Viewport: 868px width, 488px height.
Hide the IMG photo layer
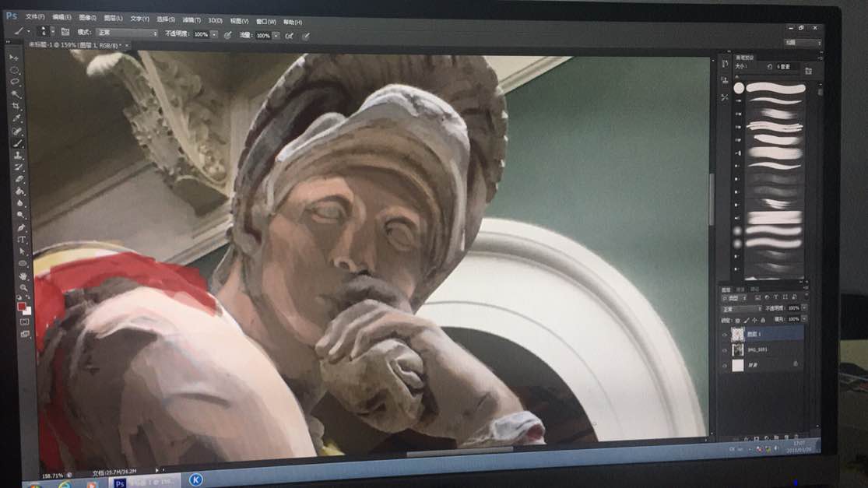pyautogui.click(x=725, y=349)
